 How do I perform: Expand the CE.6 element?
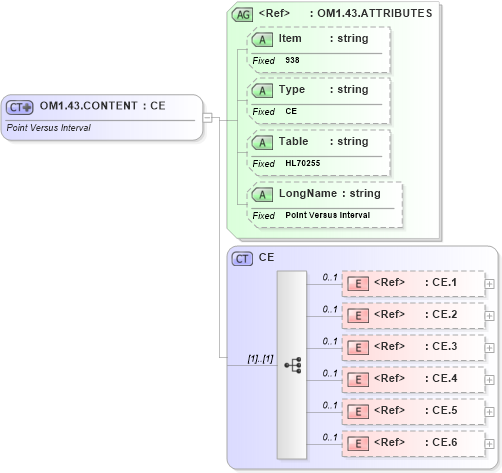[489, 444]
